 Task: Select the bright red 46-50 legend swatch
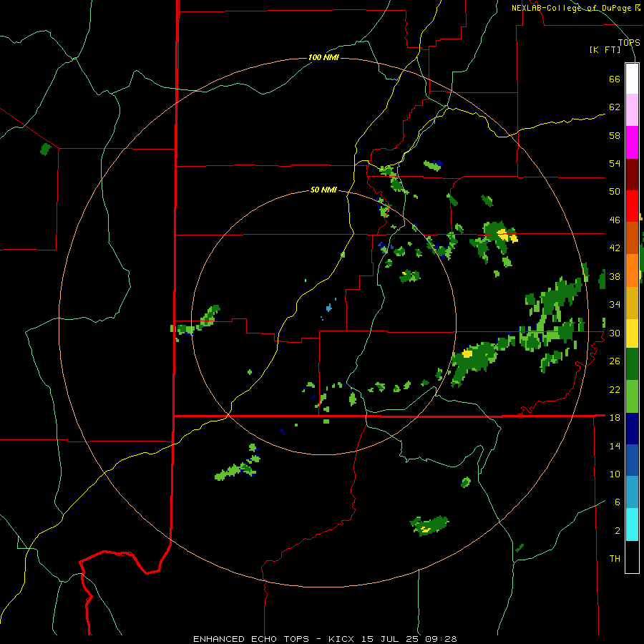pyautogui.click(x=632, y=206)
